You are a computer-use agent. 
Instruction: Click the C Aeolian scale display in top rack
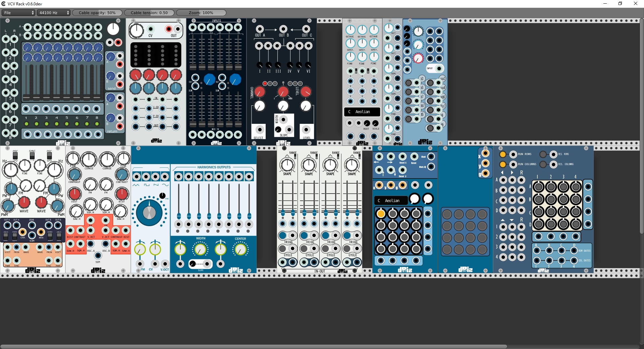click(362, 112)
